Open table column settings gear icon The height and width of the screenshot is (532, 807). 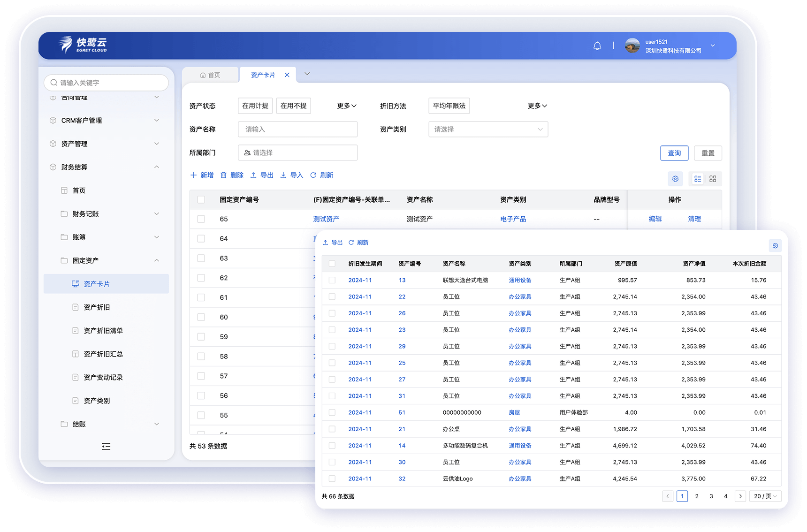click(675, 179)
